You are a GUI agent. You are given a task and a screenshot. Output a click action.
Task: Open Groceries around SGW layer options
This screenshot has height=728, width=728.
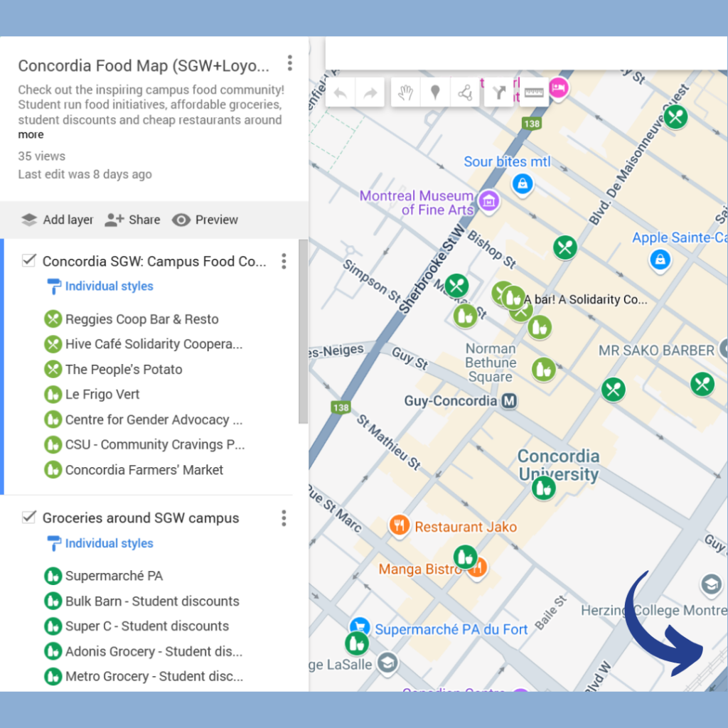pos(284,518)
